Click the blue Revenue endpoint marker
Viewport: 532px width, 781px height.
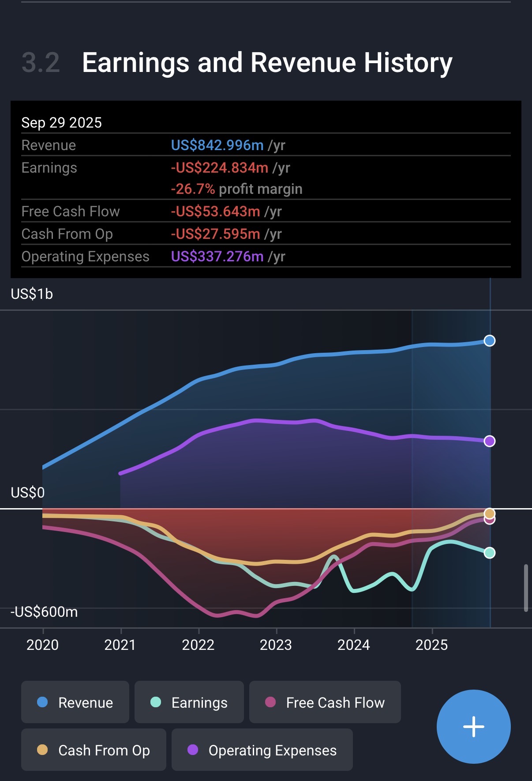click(489, 341)
